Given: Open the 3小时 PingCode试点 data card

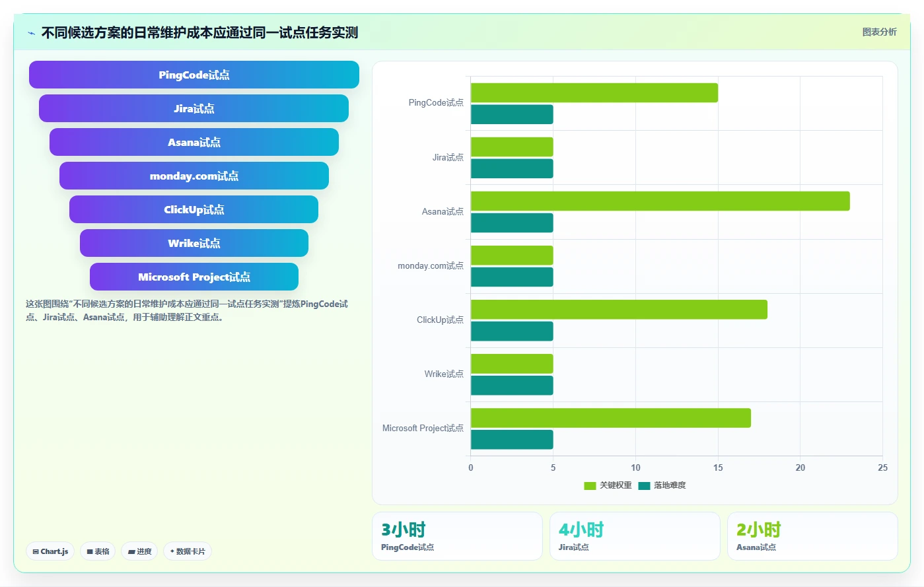Looking at the screenshot, I should coord(457,536).
